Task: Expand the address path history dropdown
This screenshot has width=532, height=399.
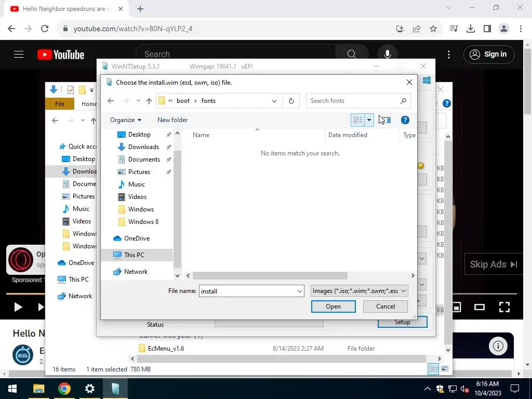Action: [274, 101]
